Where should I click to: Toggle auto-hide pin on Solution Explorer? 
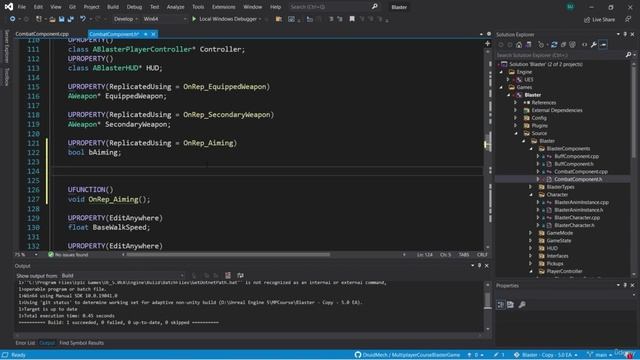click(625, 34)
